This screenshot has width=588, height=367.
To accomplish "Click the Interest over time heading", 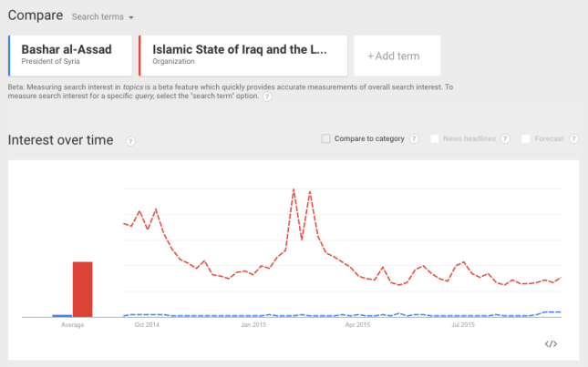I will click(x=60, y=140).
